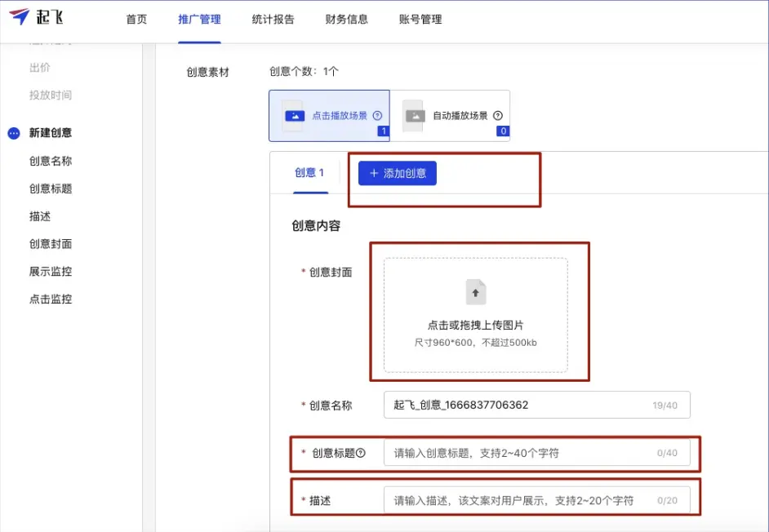Jump to 创意标题 in the sidebar
The height and width of the screenshot is (532, 769).
tap(51, 188)
